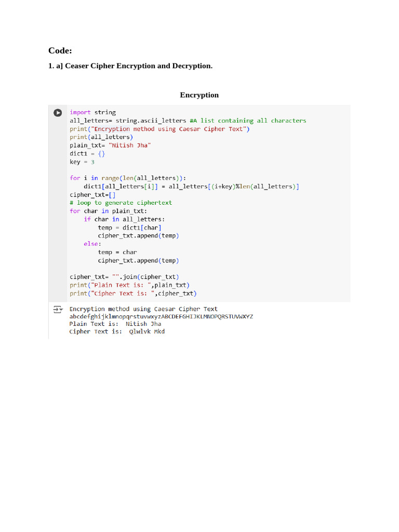Select the all_letters= string.ascii_letters line

coord(188,121)
